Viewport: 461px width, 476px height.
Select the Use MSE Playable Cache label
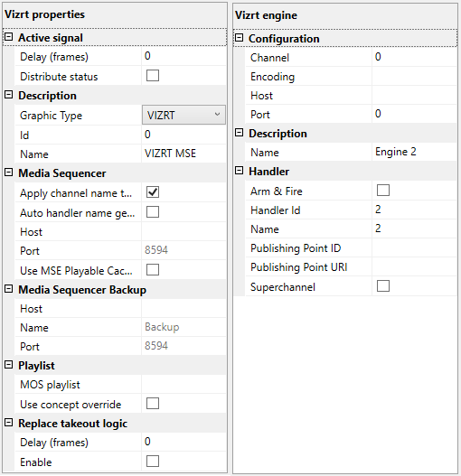76,271
